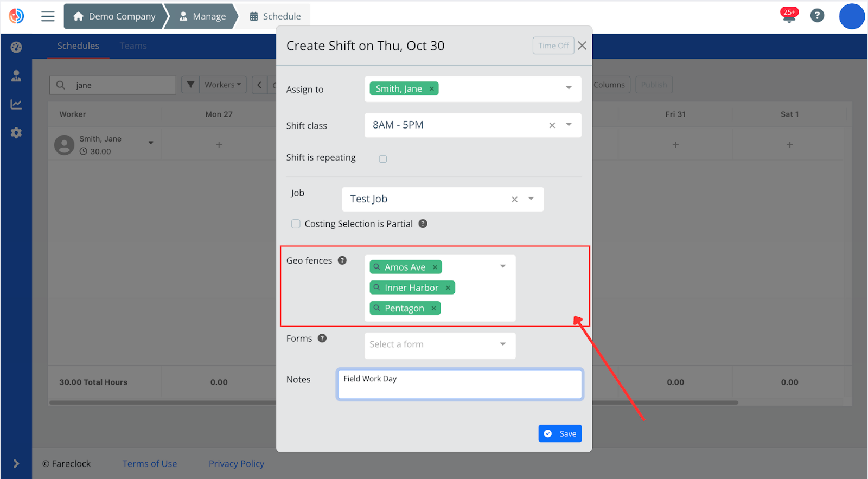Image resolution: width=868 pixels, height=479 pixels.
Task: Check Costing Selection is Partial
Action: [296, 224]
